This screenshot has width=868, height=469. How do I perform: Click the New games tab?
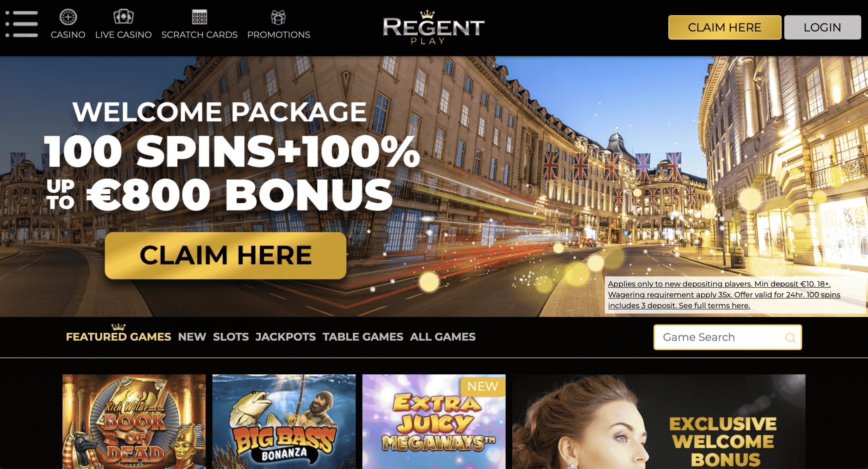tap(192, 337)
